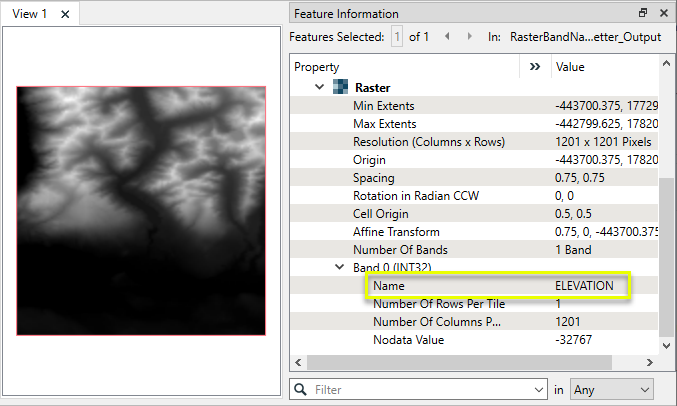Image resolution: width=677 pixels, height=406 pixels.
Task: Open the 'Any' column filter dropdown
Action: pos(612,388)
